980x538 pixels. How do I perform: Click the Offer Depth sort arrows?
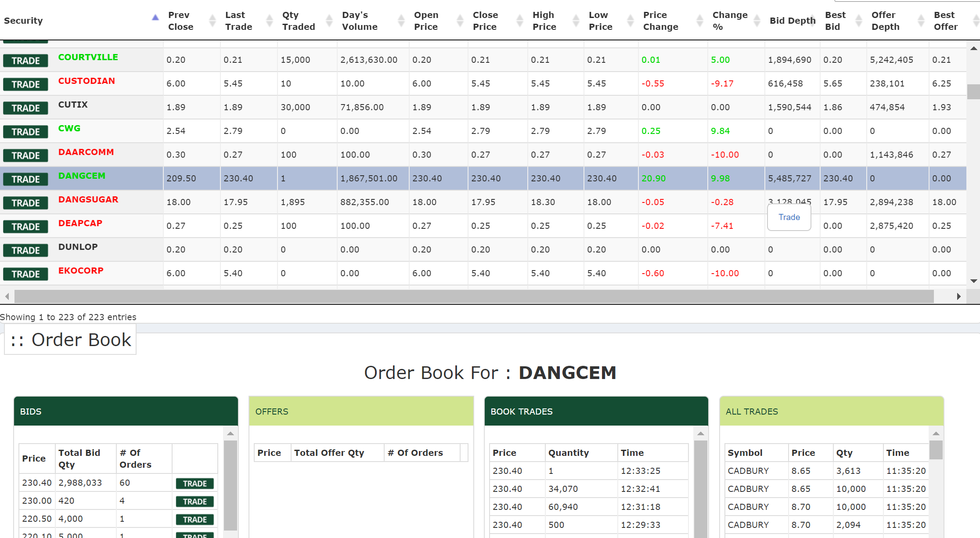(921, 21)
